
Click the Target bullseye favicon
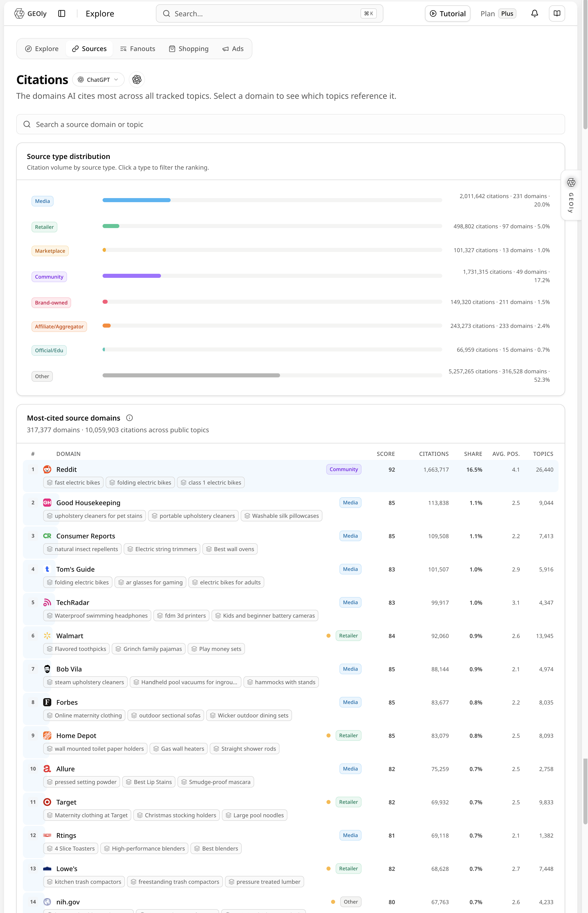point(47,802)
